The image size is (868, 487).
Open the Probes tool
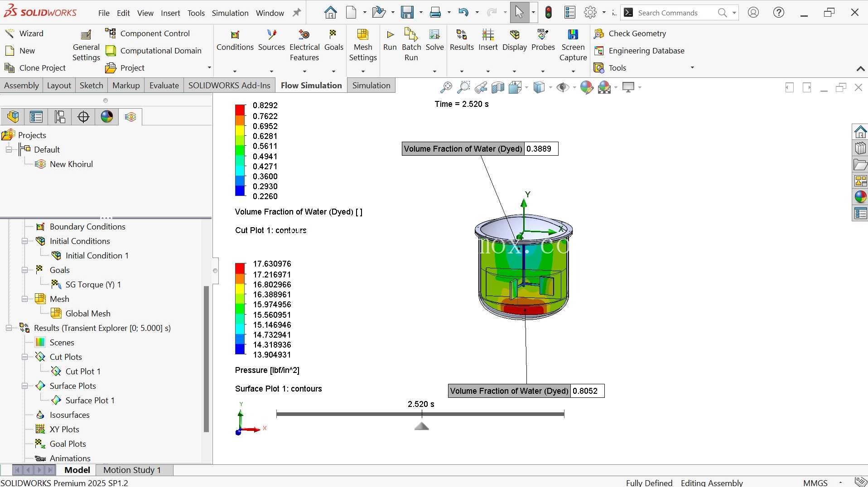pos(543,41)
